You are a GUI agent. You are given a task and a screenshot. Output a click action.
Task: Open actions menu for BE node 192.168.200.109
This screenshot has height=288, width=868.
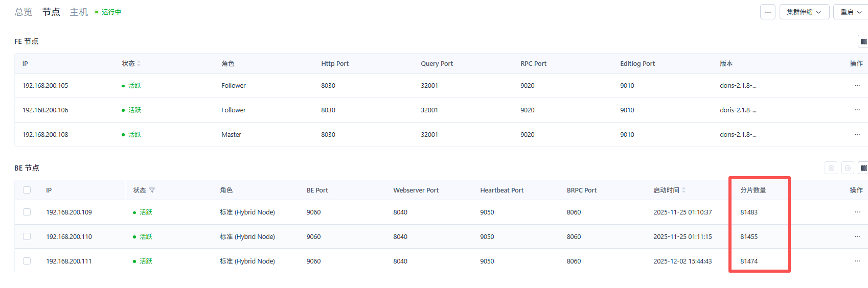click(x=857, y=212)
